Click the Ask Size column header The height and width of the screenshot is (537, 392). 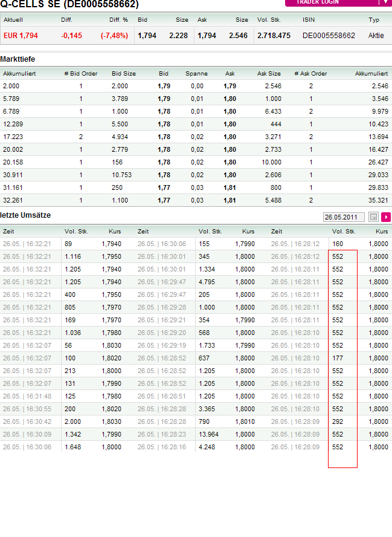[x=269, y=74]
